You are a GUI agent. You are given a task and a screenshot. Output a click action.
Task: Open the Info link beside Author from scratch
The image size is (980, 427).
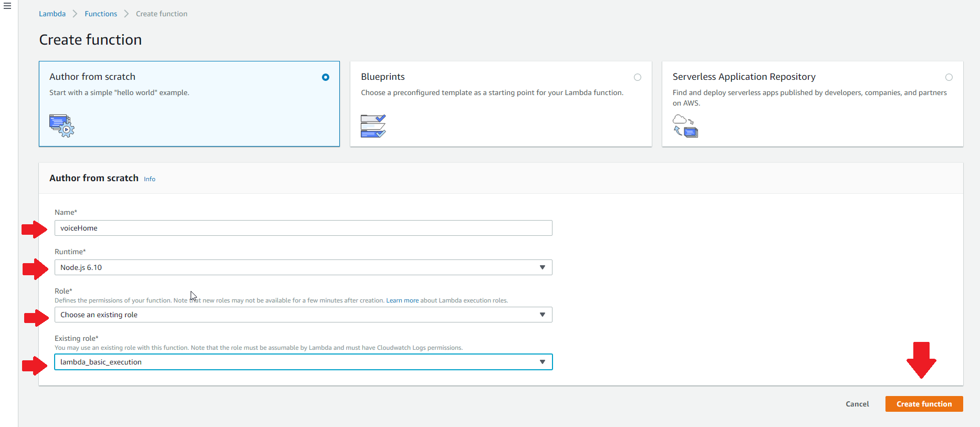click(150, 179)
